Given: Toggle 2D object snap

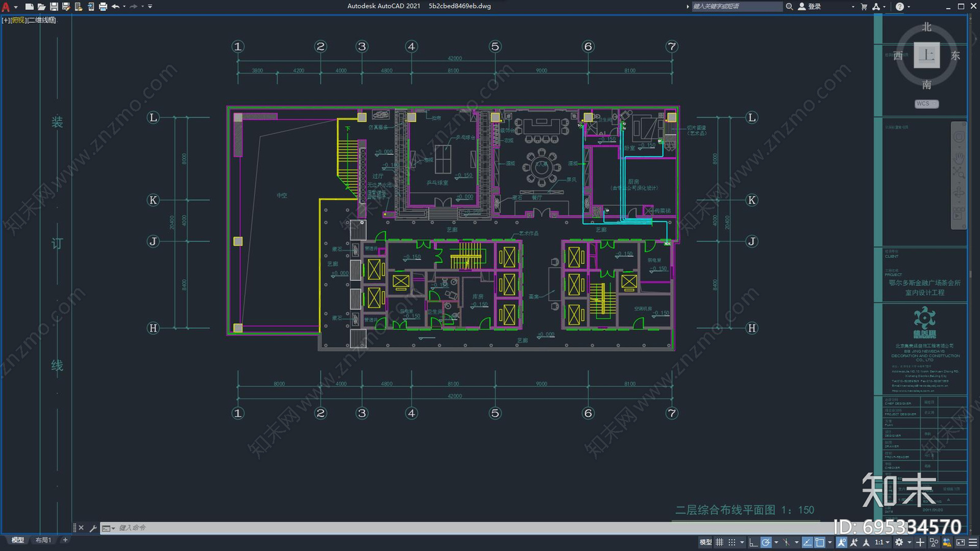Looking at the screenshot, I should point(820,542).
